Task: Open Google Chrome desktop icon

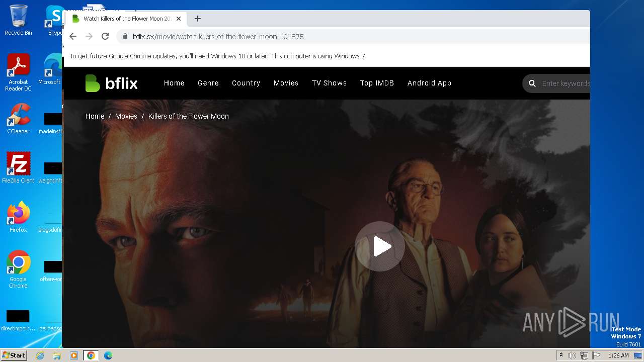Action: [x=18, y=269]
